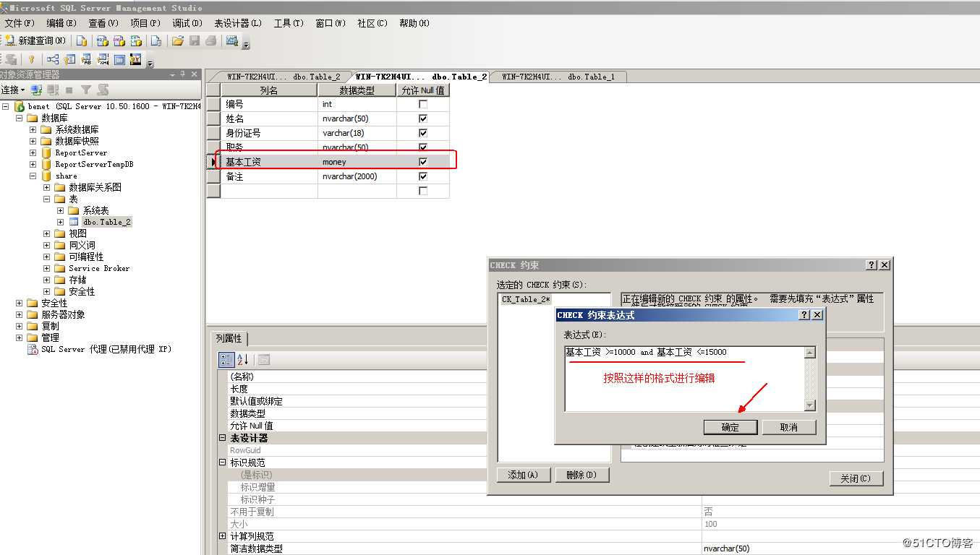The width and height of the screenshot is (980, 555).
Task: Click the DMX query icon
Action: [119, 41]
